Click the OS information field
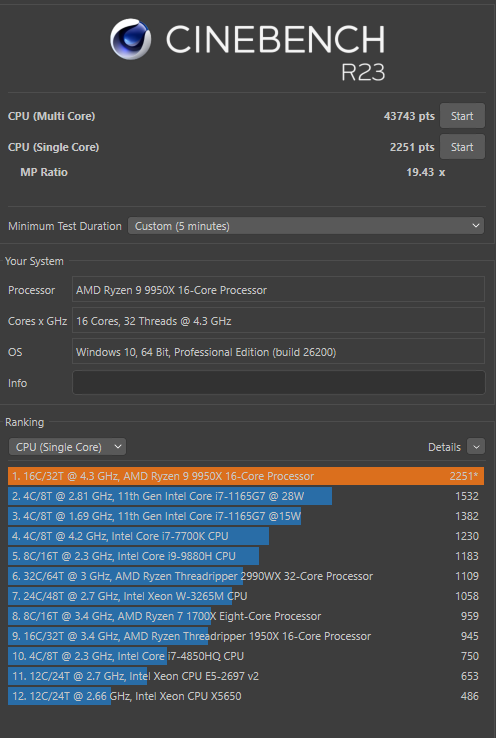Image resolution: width=496 pixels, height=738 pixels. coord(279,352)
